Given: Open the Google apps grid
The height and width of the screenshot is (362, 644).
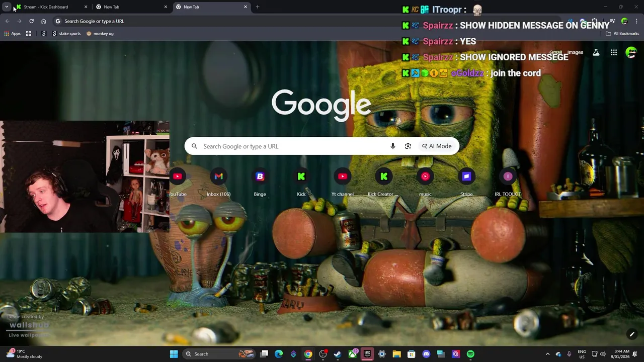Looking at the screenshot, I should click(x=614, y=52).
